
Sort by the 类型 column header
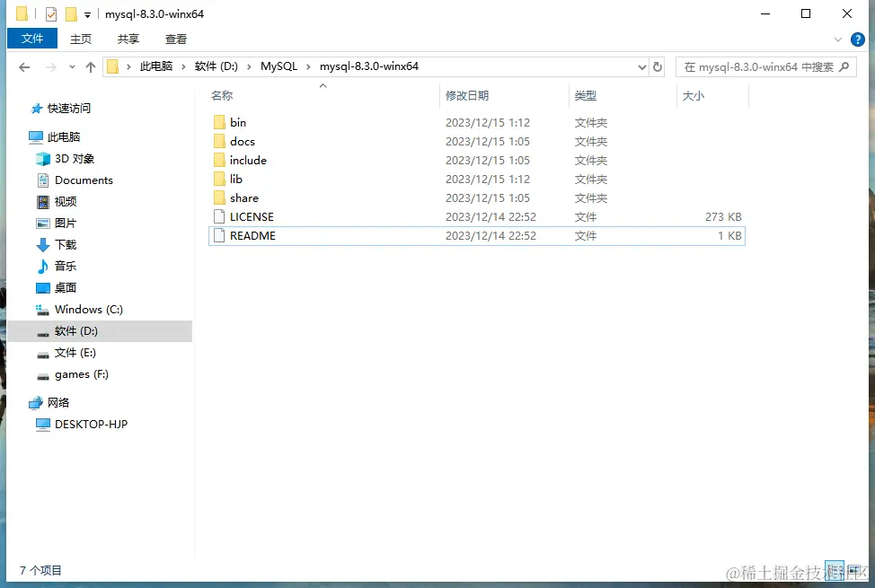coord(586,96)
